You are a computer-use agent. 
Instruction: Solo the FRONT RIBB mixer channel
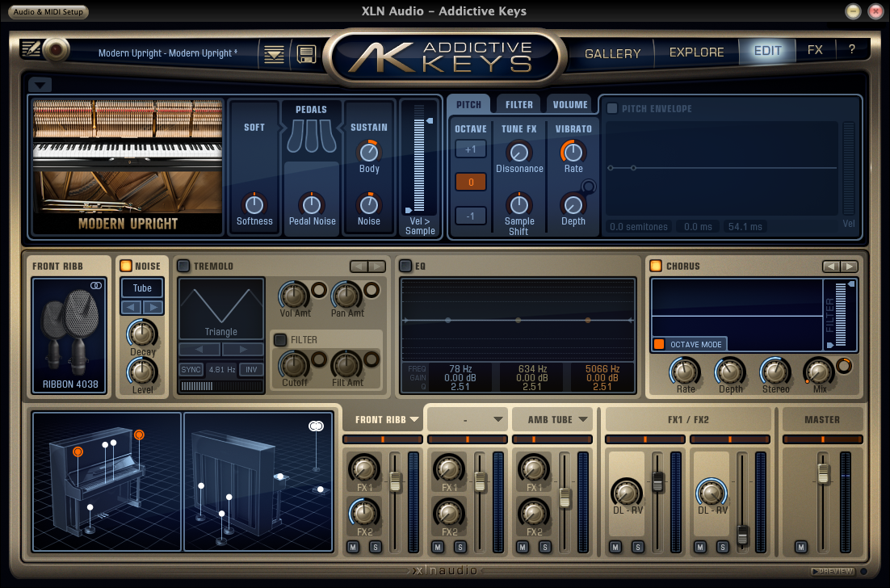(x=374, y=547)
